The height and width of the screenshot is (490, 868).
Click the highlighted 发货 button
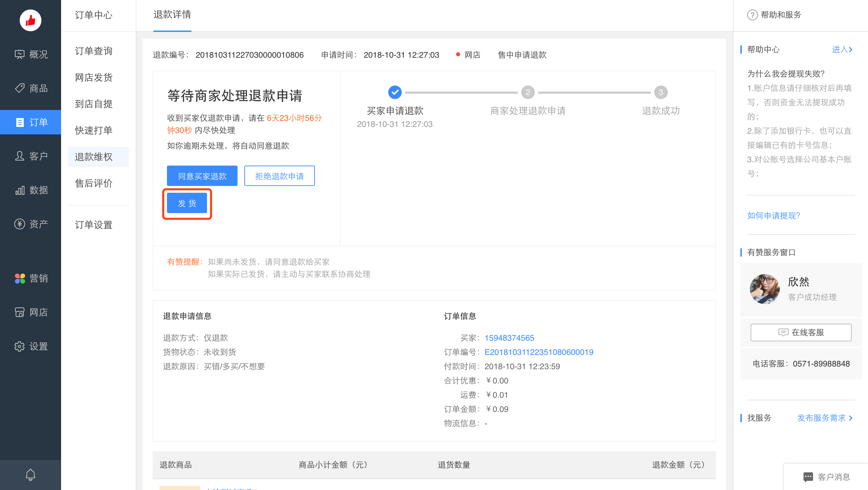(x=187, y=203)
